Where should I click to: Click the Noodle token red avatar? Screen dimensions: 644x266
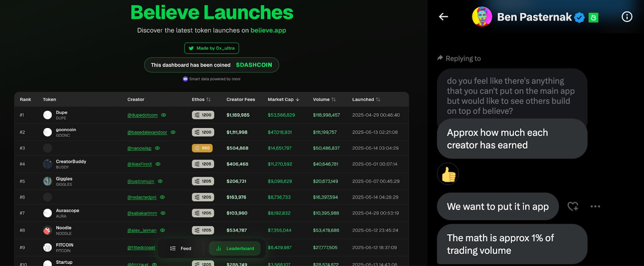[47, 230]
